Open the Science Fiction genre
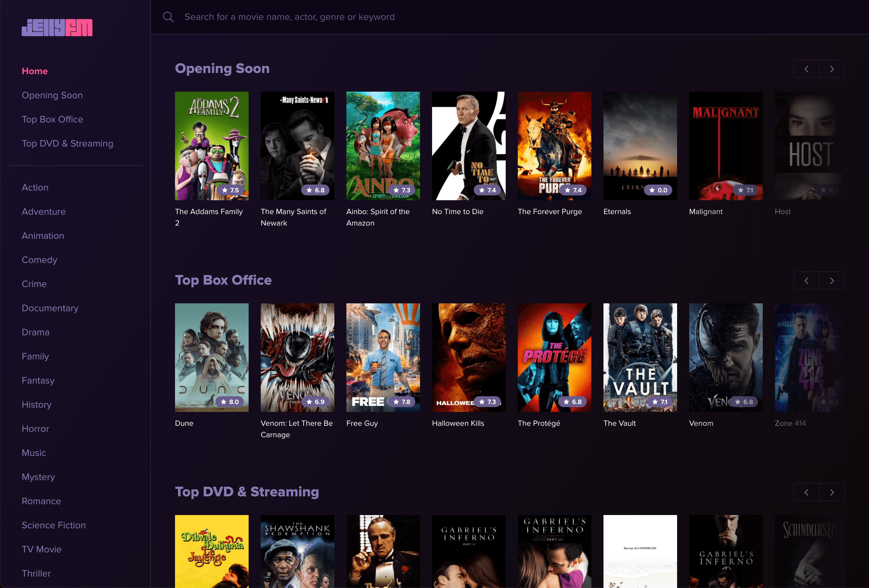Screen dimensions: 869x588 tap(54, 525)
